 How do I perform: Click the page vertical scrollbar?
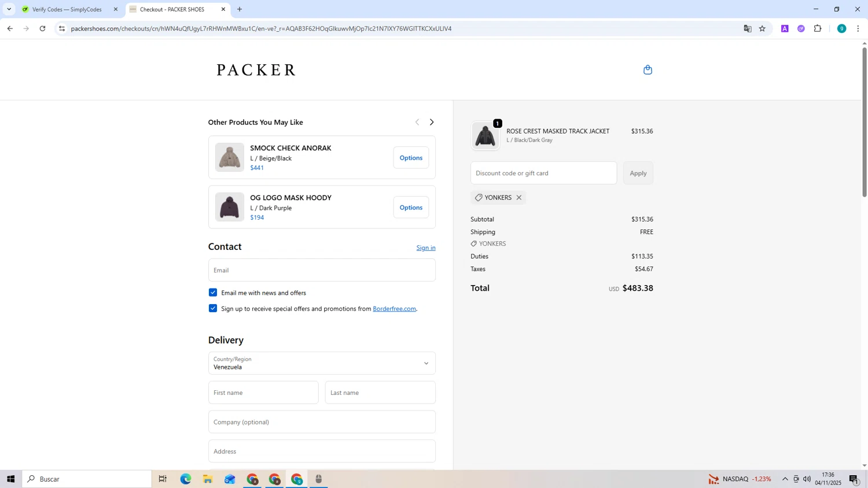(x=865, y=121)
